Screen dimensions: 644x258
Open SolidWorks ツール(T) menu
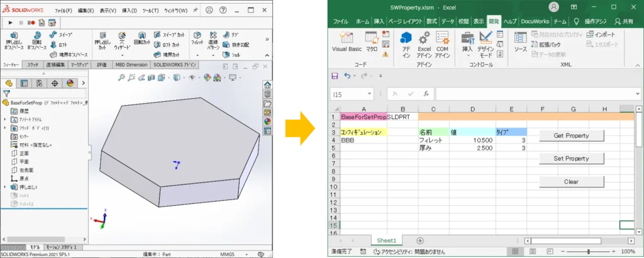click(x=150, y=10)
